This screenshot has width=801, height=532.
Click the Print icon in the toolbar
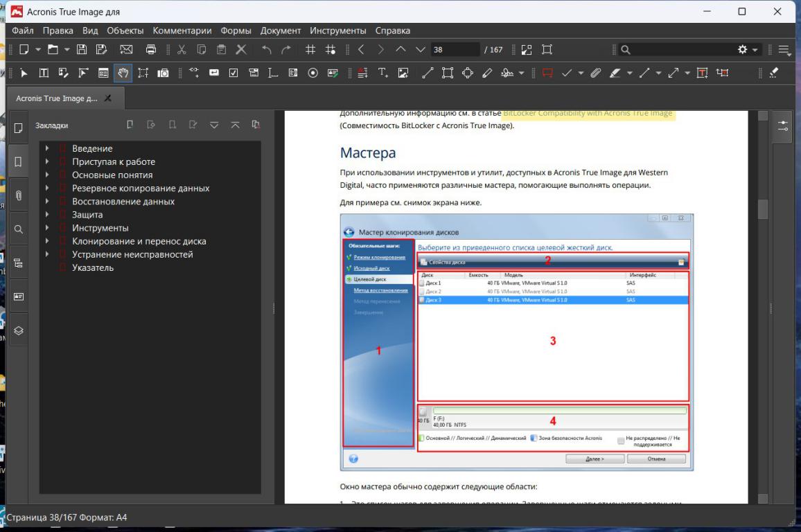pos(151,49)
